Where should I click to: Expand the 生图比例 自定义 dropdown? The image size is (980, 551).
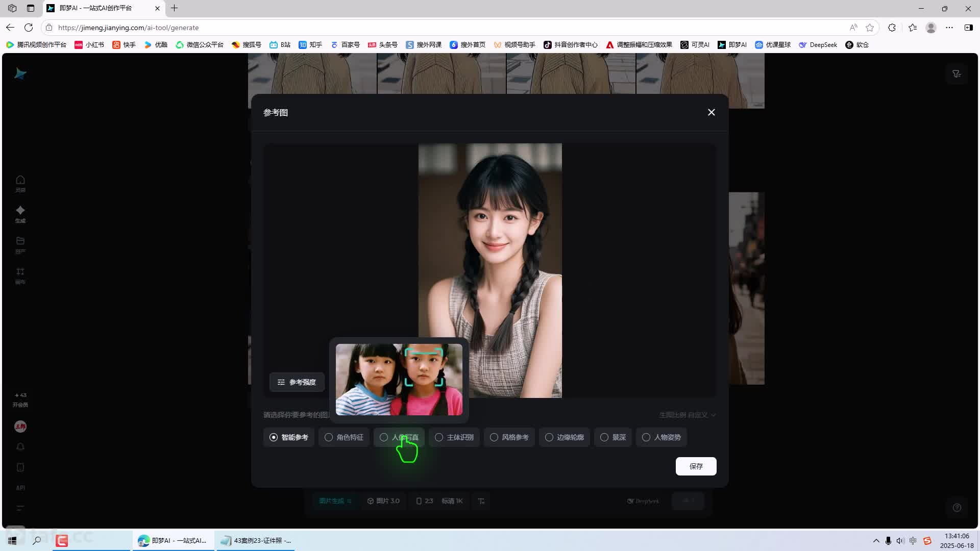(x=687, y=415)
